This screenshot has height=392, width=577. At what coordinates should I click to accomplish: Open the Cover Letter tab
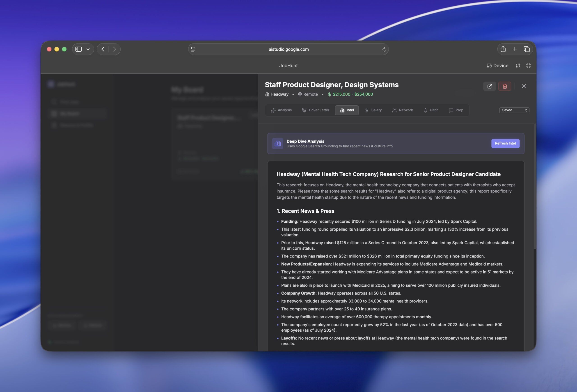click(x=315, y=110)
